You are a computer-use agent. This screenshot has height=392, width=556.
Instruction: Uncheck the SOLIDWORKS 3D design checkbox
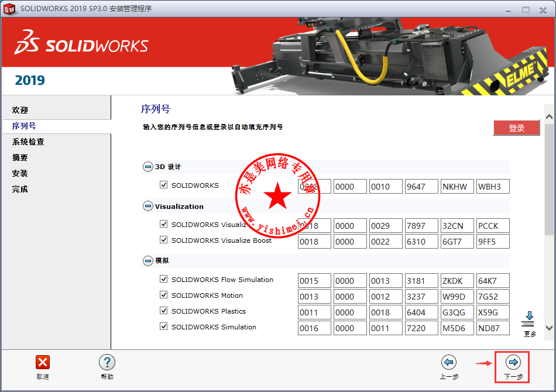(163, 185)
